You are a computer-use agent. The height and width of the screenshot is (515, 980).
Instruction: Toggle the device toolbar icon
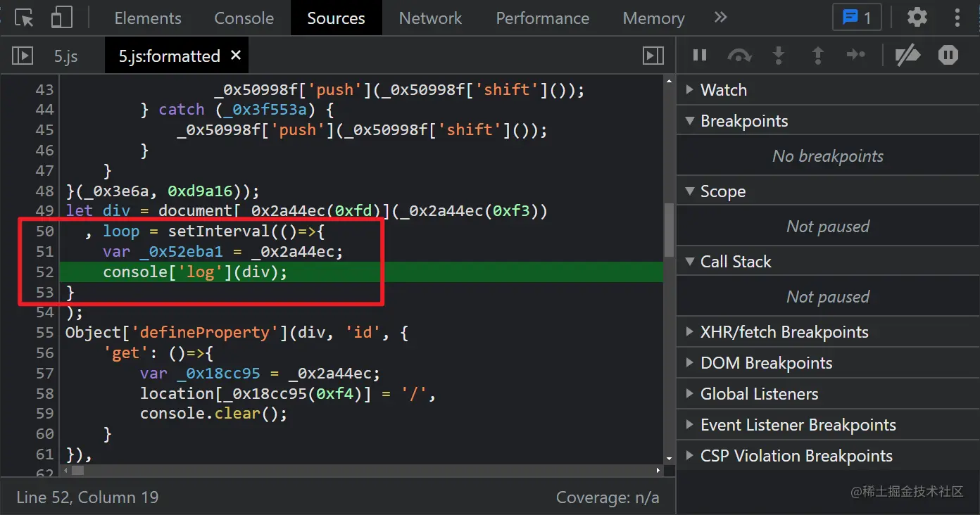(63, 18)
